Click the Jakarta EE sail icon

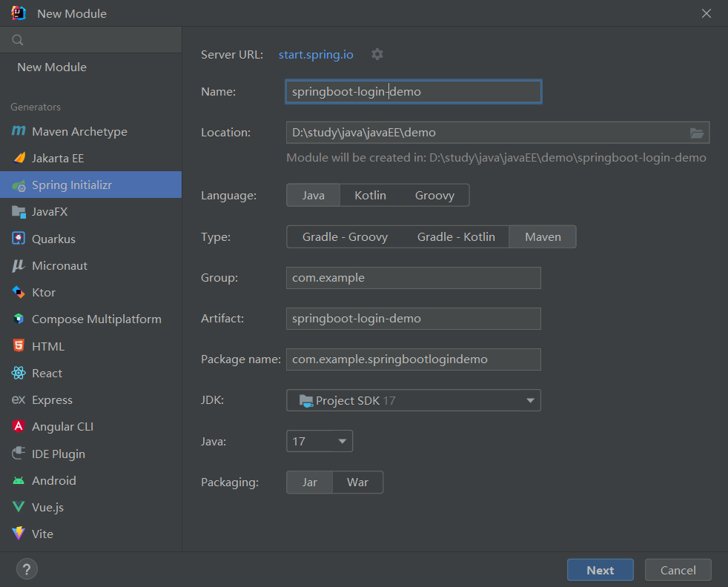click(19, 158)
